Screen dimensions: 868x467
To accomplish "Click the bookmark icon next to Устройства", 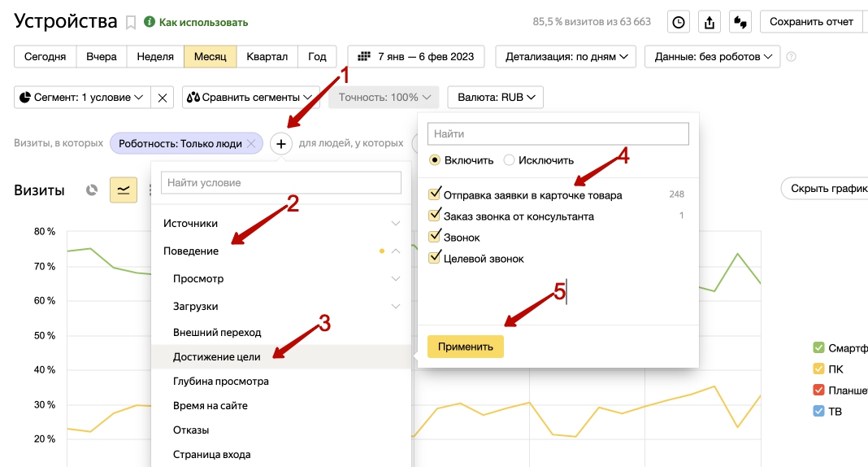I will (131, 23).
